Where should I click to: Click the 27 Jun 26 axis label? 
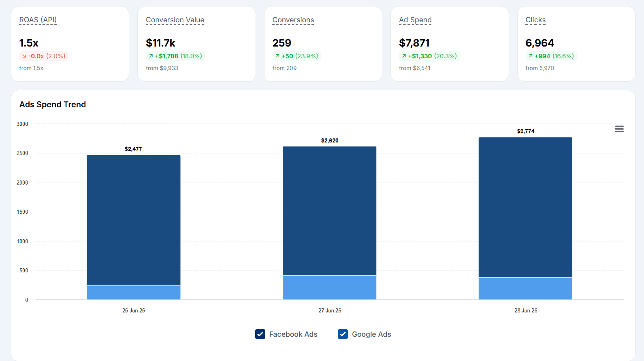tap(330, 310)
